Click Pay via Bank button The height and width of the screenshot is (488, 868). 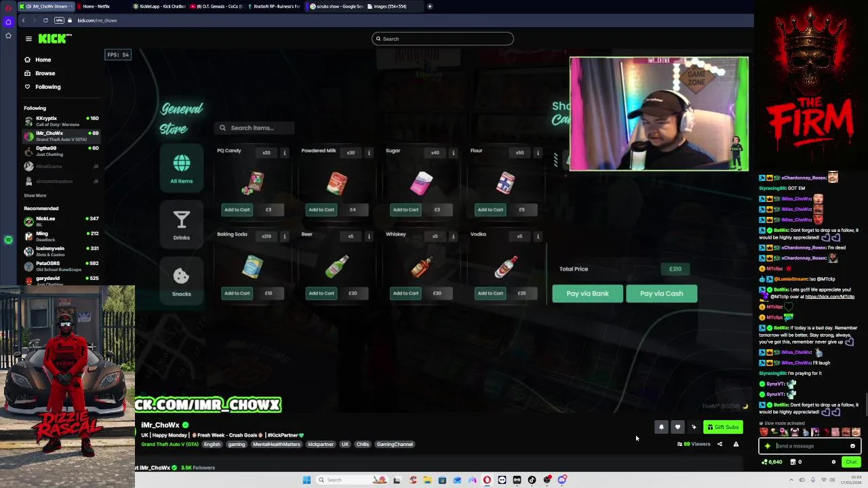[587, 293]
